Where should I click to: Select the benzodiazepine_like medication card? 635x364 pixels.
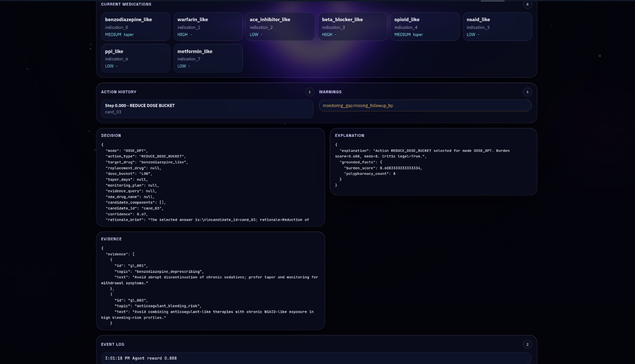[x=135, y=27]
